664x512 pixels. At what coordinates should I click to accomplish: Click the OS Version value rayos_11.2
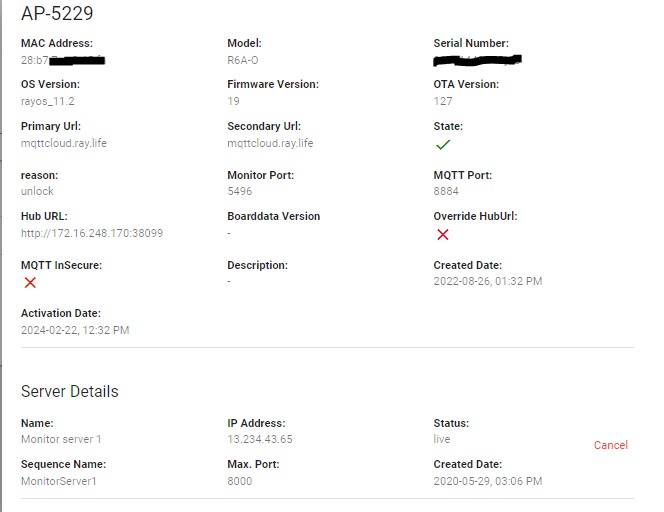tap(48, 101)
